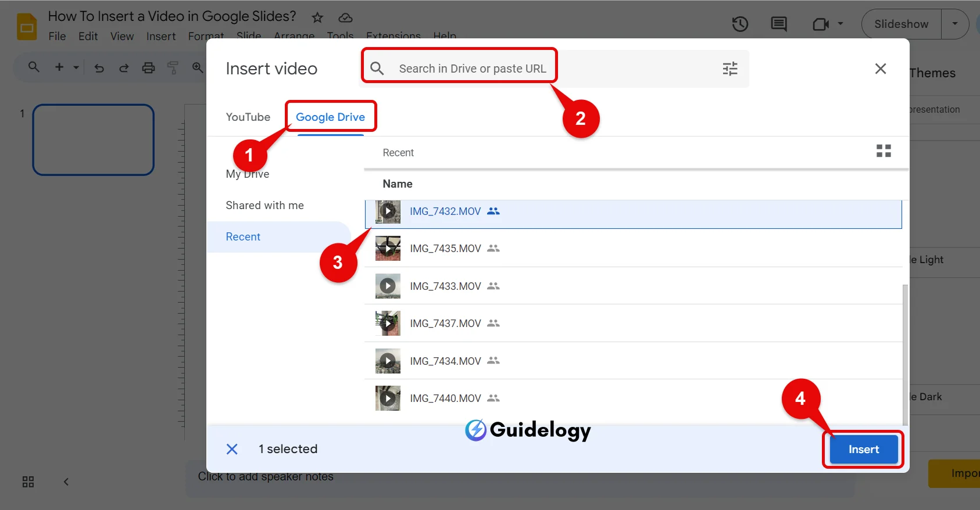
Task: Open My Drive in the sidebar
Action: (x=248, y=174)
